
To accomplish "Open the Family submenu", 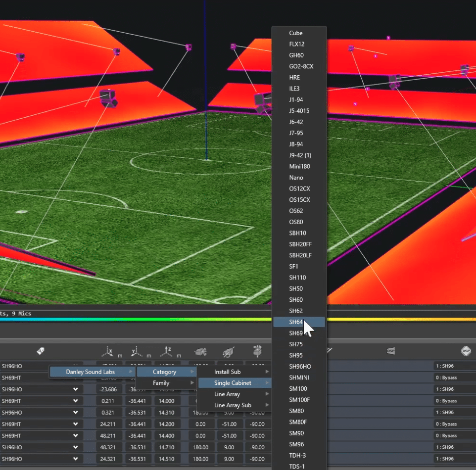I will [166, 383].
